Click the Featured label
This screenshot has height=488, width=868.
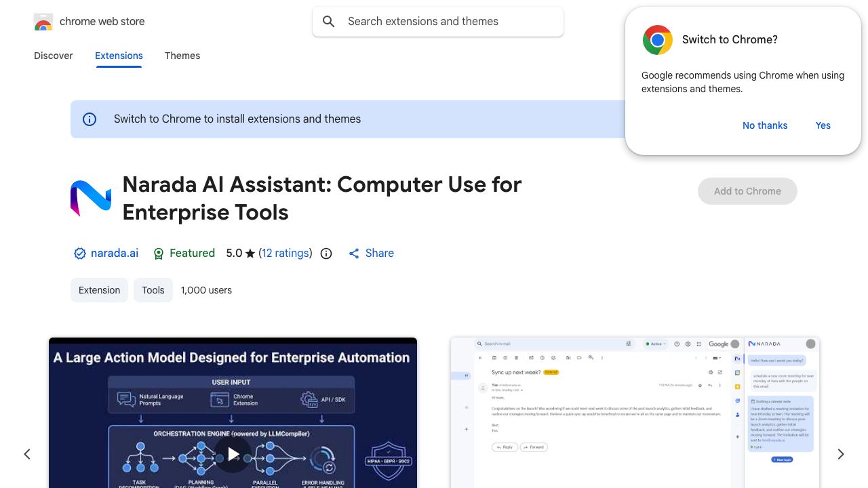point(192,253)
